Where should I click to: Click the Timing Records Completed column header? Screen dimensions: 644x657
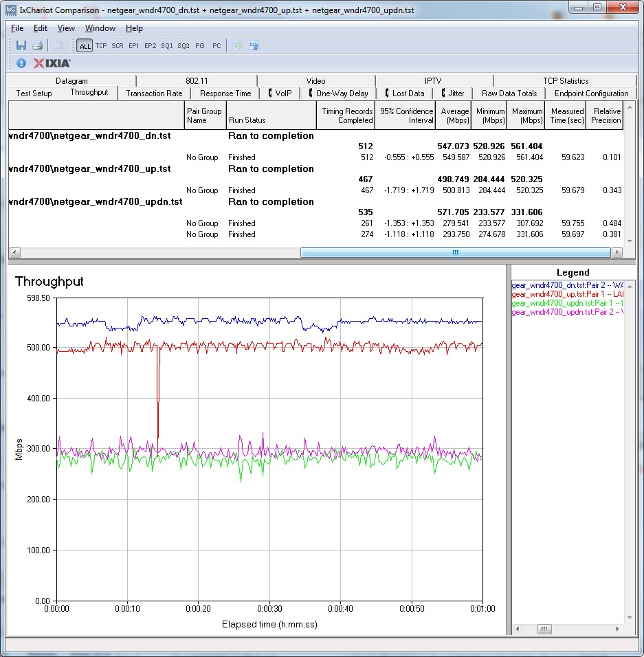pos(346,115)
